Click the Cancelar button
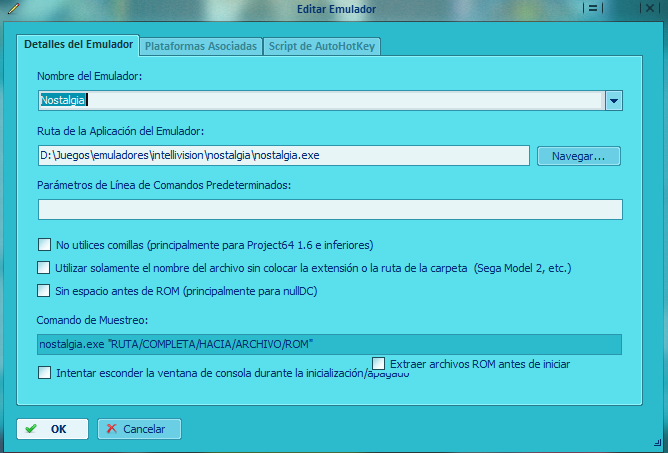668x453 pixels. coord(139,429)
